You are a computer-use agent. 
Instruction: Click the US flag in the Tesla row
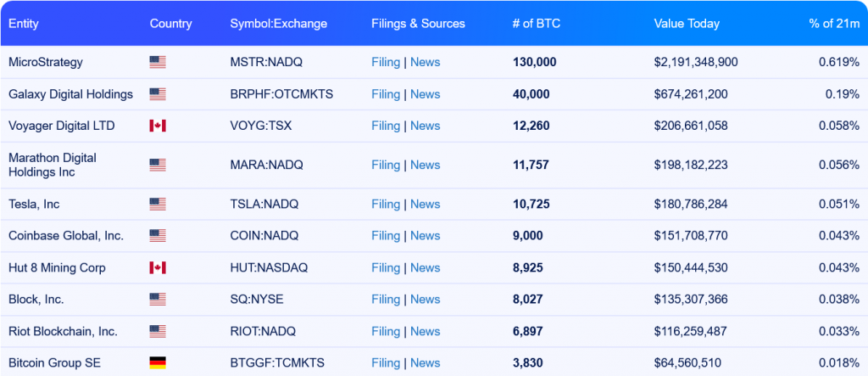pyautogui.click(x=157, y=204)
